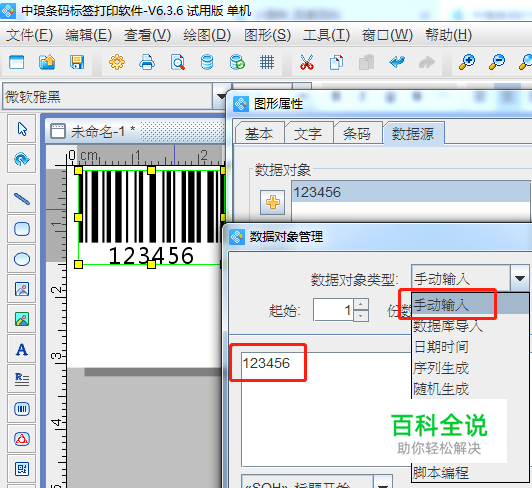Viewport: 532px width, 488px height.
Task: Decrease the 起始 value with down arrow
Action: click(361, 316)
